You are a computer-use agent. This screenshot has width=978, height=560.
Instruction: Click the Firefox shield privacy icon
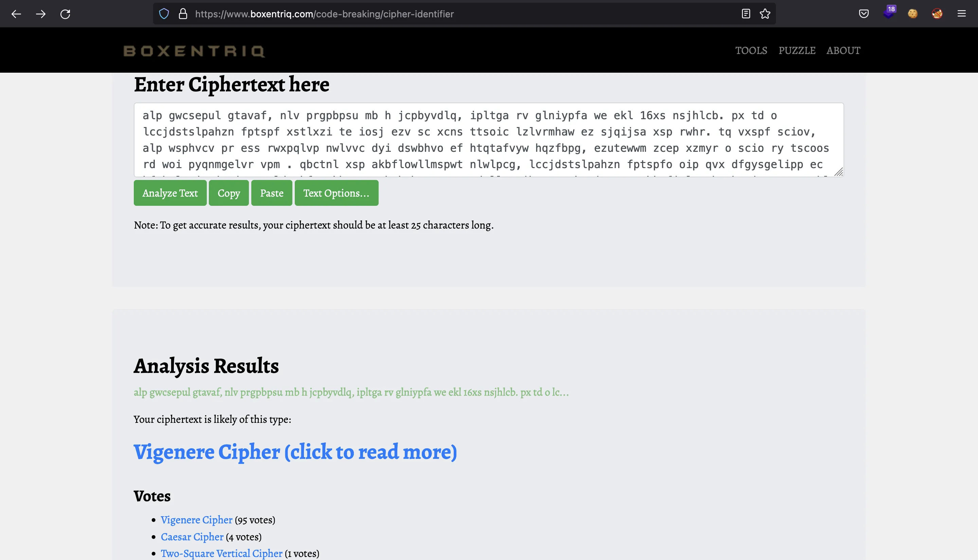pyautogui.click(x=165, y=14)
